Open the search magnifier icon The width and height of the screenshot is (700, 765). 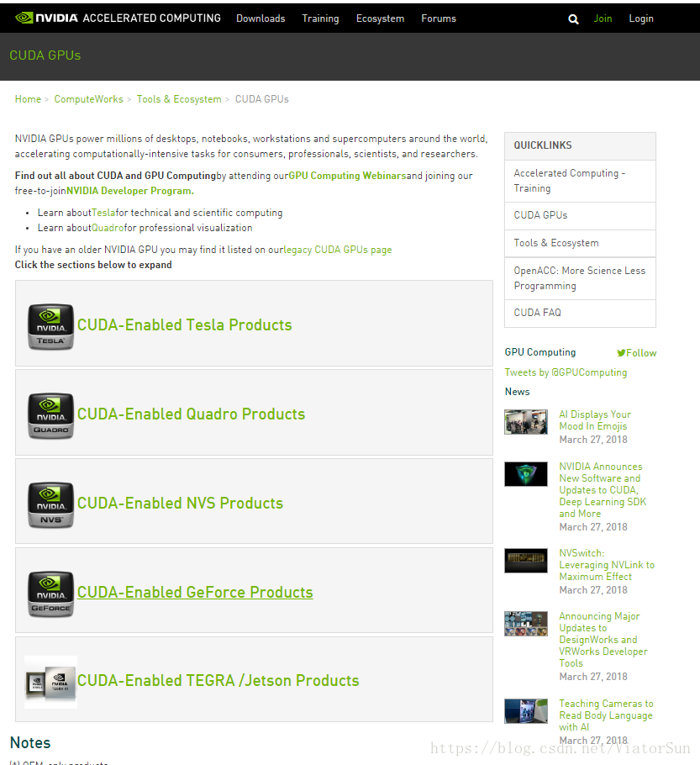573,19
